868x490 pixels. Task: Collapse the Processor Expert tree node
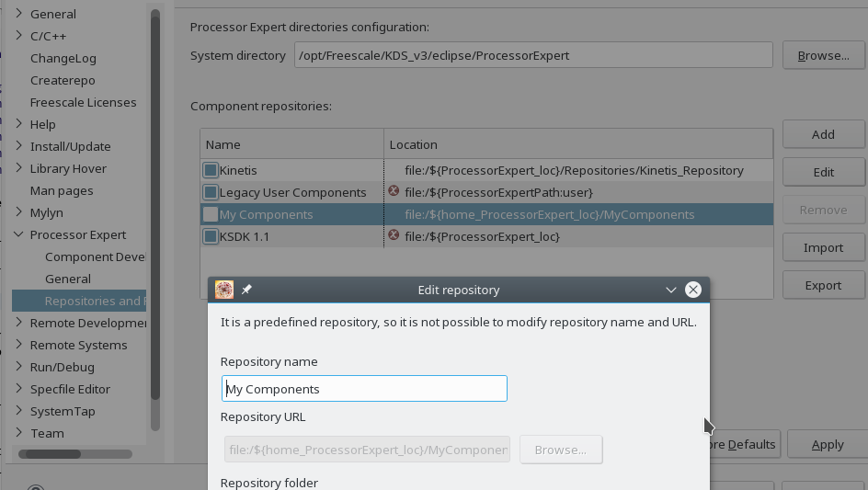(x=19, y=234)
